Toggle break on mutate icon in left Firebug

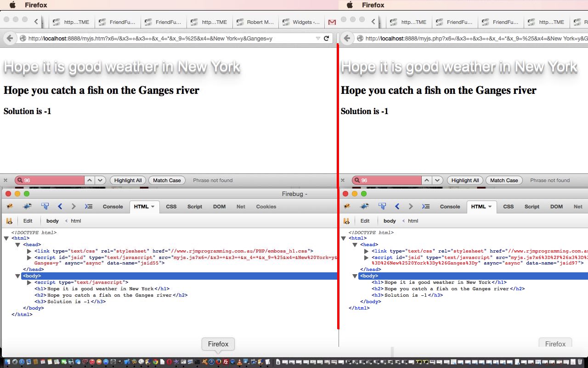point(9,221)
